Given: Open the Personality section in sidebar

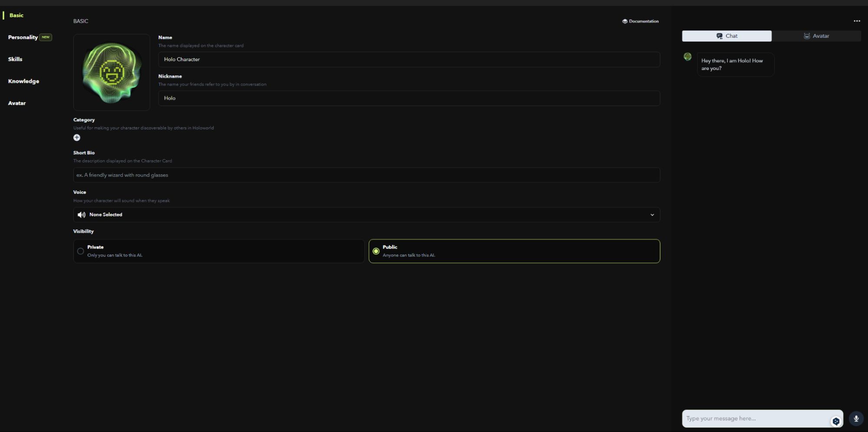Looking at the screenshot, I should point(23,37).
